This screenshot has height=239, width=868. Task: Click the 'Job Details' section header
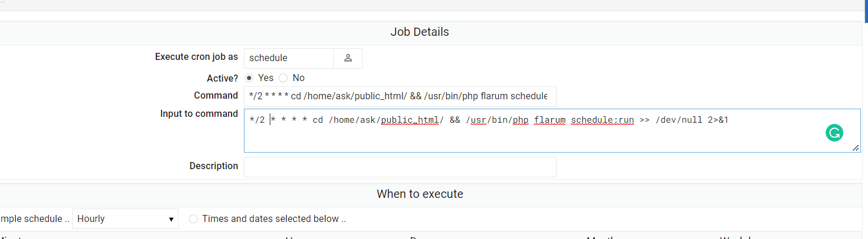click(x=420, y=32)
